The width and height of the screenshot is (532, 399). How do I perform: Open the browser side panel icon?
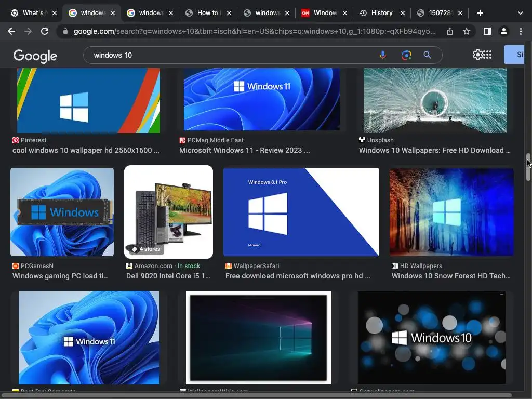(487, 31)
